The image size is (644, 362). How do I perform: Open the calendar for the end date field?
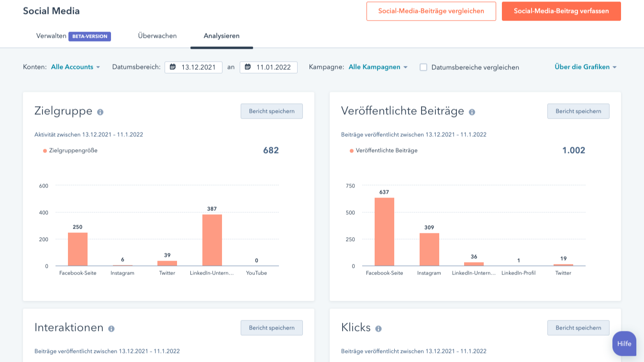click(x=248, y=67)
